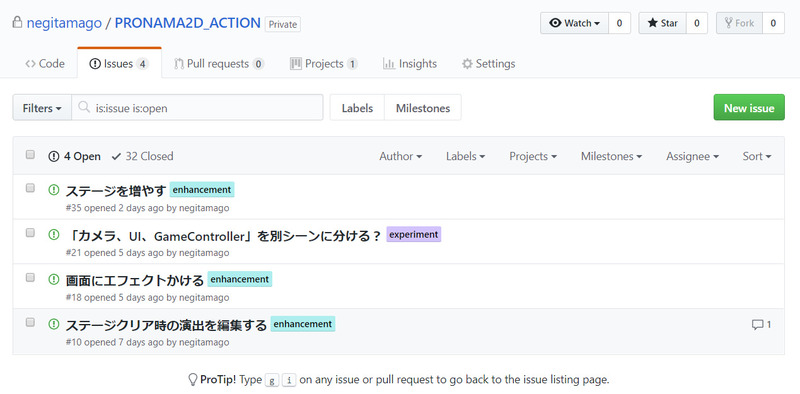Click the comment bubble icon on issue #10
800x394 pixels.
tap(757, 325)
